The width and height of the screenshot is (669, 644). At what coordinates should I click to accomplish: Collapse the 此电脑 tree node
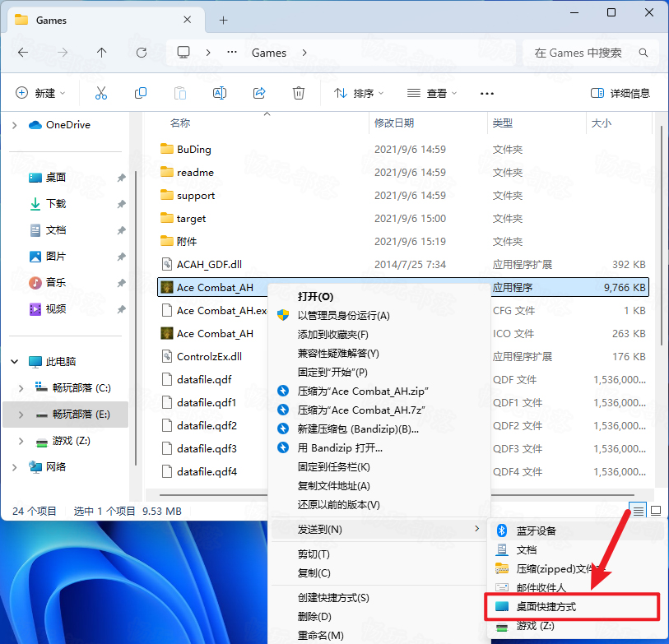(x=15, y=362)
